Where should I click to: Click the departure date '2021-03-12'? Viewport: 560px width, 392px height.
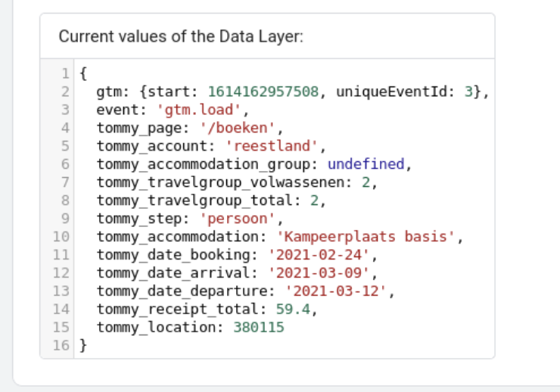tap(336, 291)
